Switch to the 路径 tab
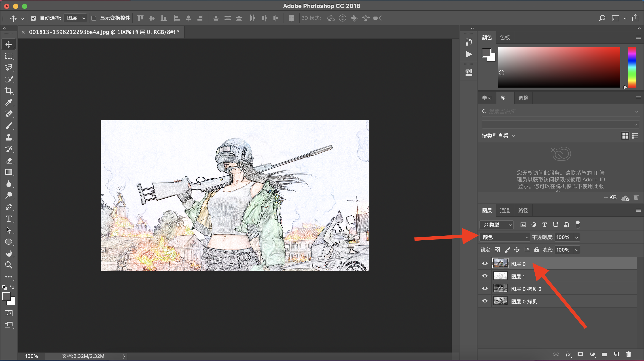This screenshot has height=361, width=644. pos(523,210)
